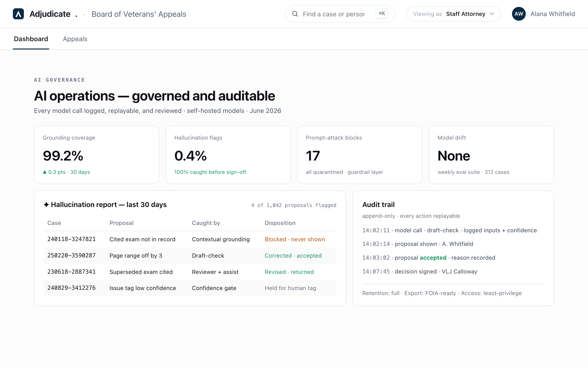Screen dimensions: 588x368
Task: Click the Audit trail heading
Action: (x=378, y=205)
